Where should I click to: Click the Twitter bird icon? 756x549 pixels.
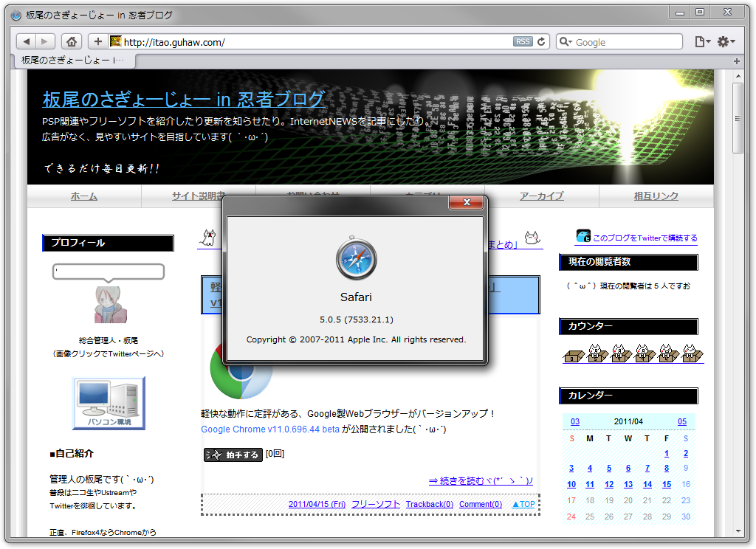point(583,235)
